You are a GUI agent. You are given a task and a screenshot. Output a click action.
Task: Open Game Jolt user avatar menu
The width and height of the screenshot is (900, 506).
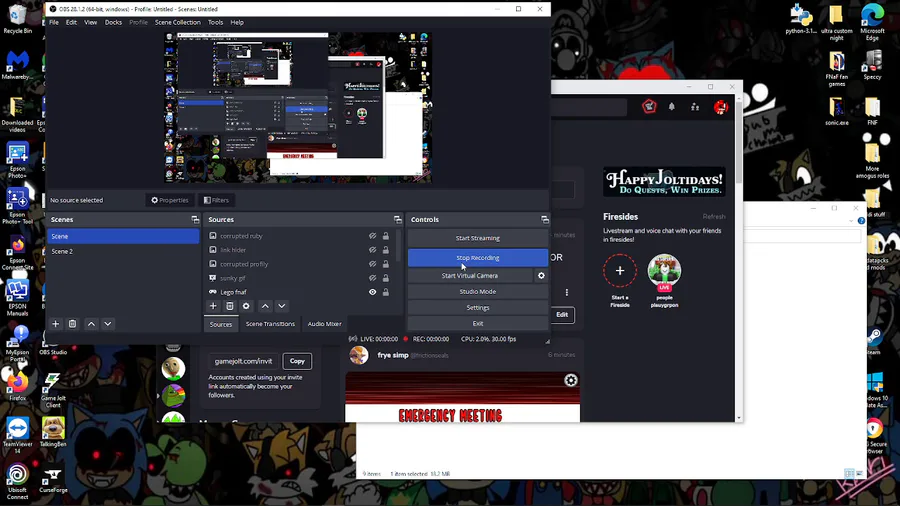(721, 107)
